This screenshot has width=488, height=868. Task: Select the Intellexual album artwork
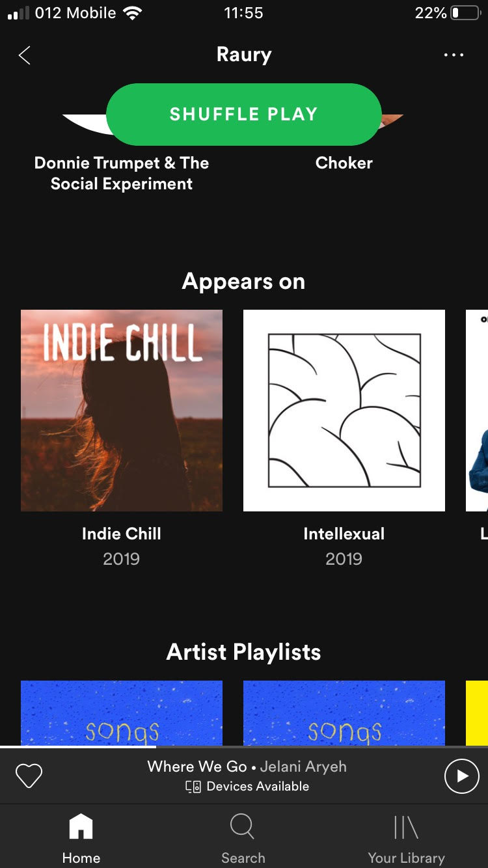coord(344,411)
